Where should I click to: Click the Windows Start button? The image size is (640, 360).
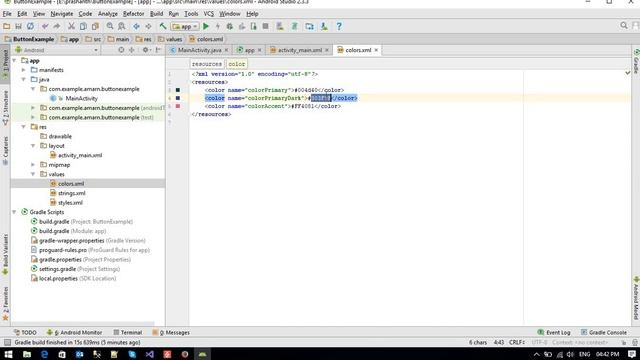tap(8, 354)
